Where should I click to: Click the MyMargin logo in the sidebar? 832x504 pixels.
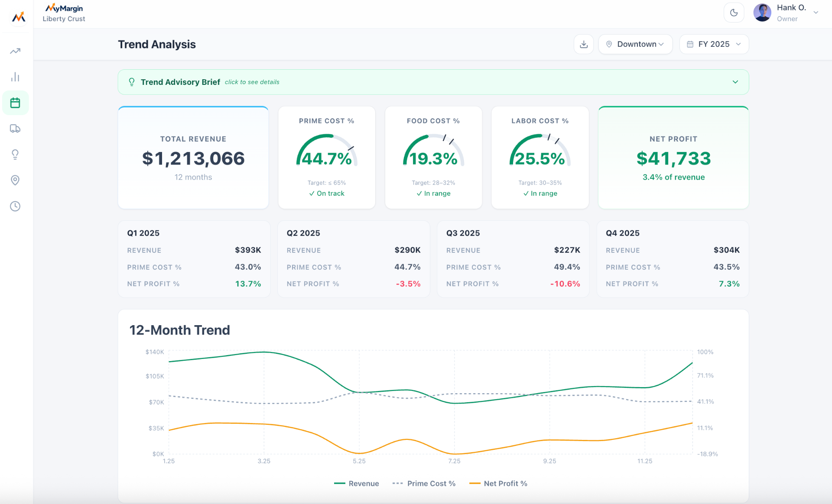[x=18, y=17]
